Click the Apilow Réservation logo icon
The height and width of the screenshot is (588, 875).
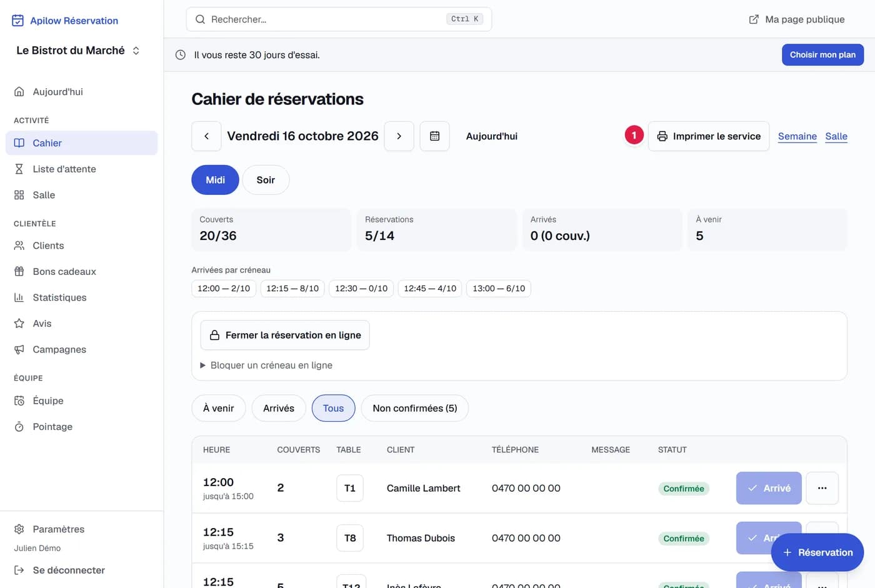tap(18, 21)
